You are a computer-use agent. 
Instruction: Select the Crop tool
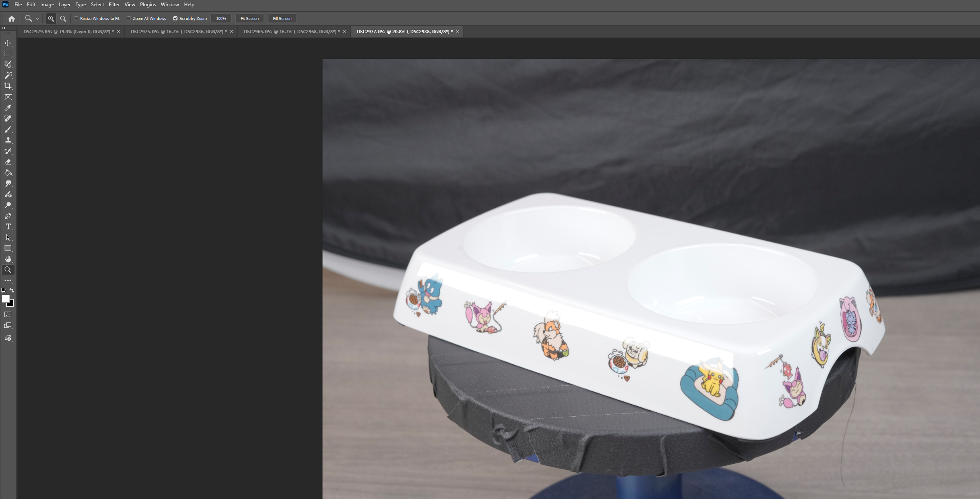click(8, 86)
